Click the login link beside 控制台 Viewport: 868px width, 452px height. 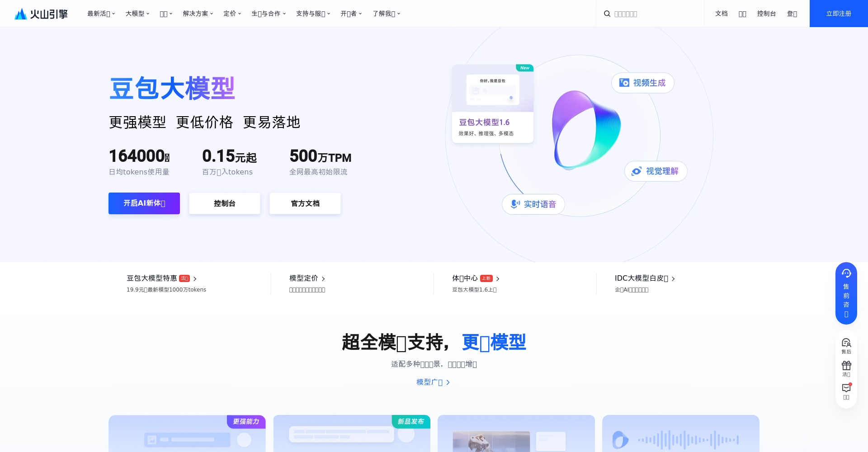click(x=792, y=14)
